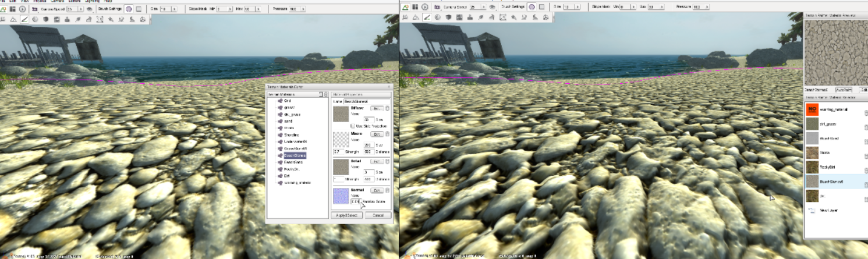This screenshot has height=259, width=868.
Task: Click the Normal map blue thumbnail
Action: point(340,196)
